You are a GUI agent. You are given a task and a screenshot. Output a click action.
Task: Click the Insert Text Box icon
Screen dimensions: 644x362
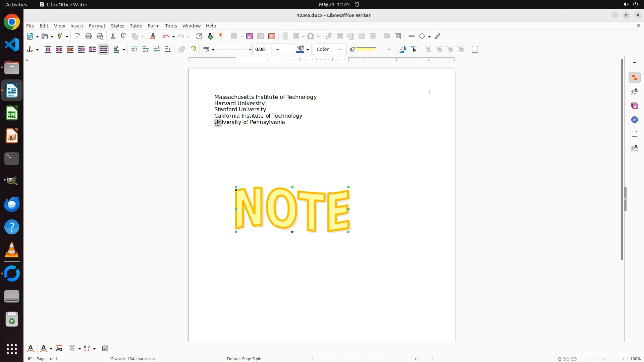tap(272, 36)
